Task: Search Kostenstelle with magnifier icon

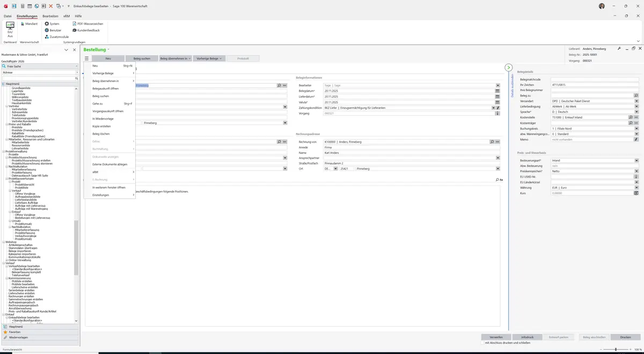Action: pos(631,117)
